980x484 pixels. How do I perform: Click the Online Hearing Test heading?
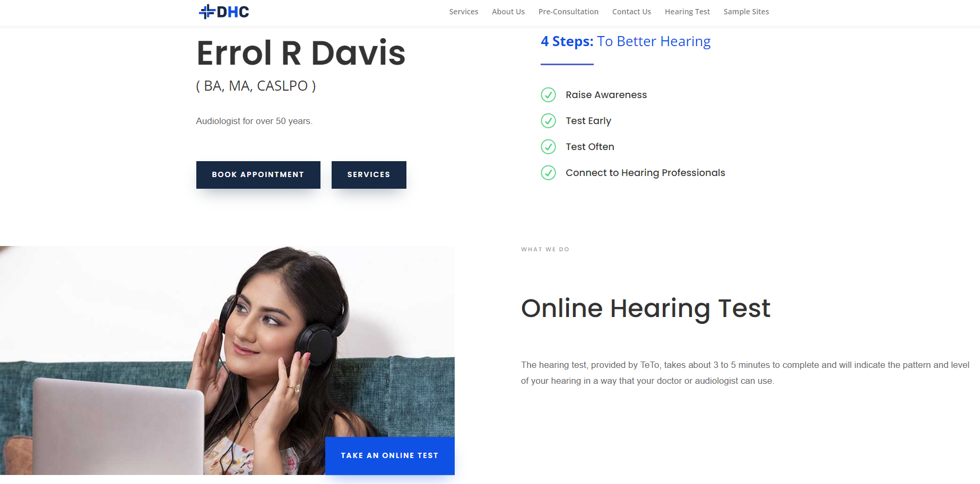pyautogui.click(x=646, y=309)
